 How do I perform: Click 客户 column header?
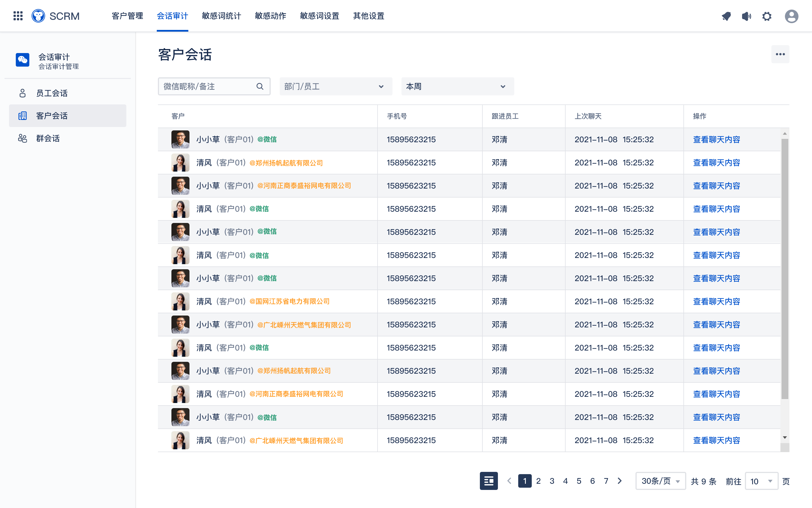[178, 116]
